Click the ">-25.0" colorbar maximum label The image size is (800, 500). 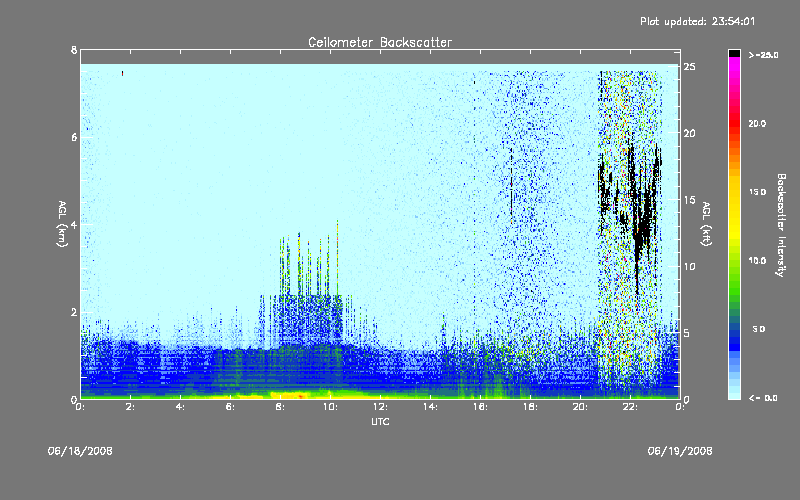[x=763, y=55]
